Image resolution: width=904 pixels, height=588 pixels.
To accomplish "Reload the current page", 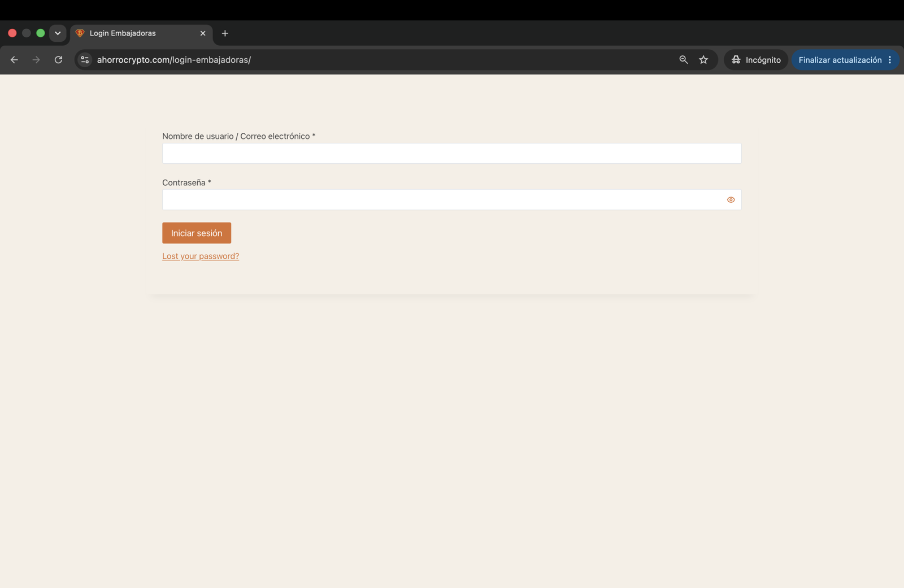I will 58,60.
